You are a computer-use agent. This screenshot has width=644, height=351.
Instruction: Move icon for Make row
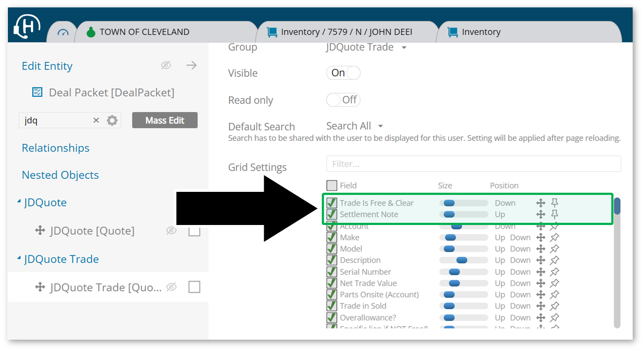tap(541, 237)
